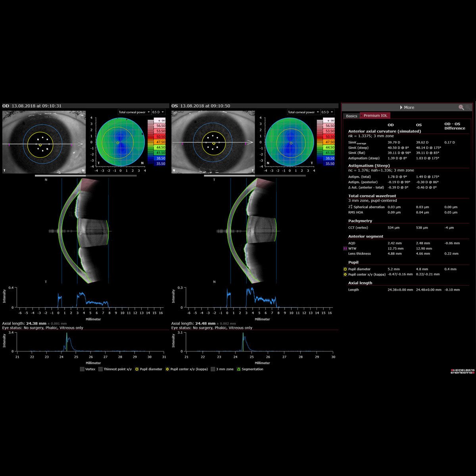Toggle Pupil center x/y (kappa) legend icon
476x476 pixels.
pyautogui.click(x=167, y=369)
